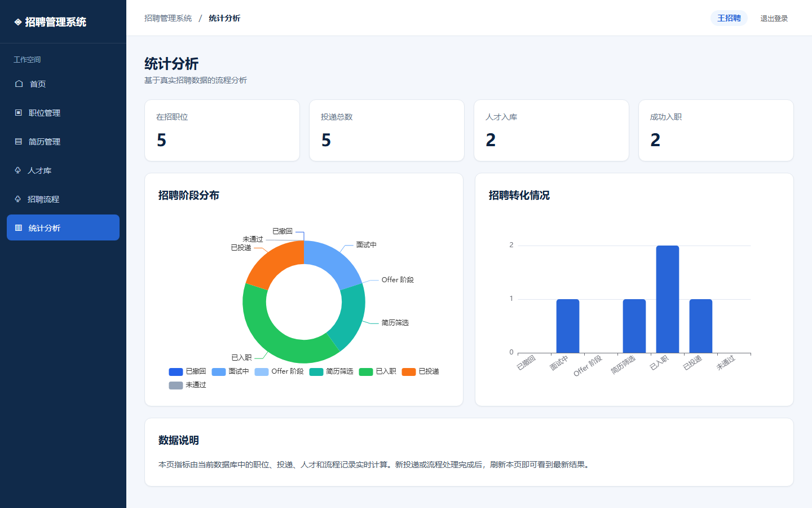Click the 职位管理 sidebar icon
812x508 pixels.
pos(19,112)
